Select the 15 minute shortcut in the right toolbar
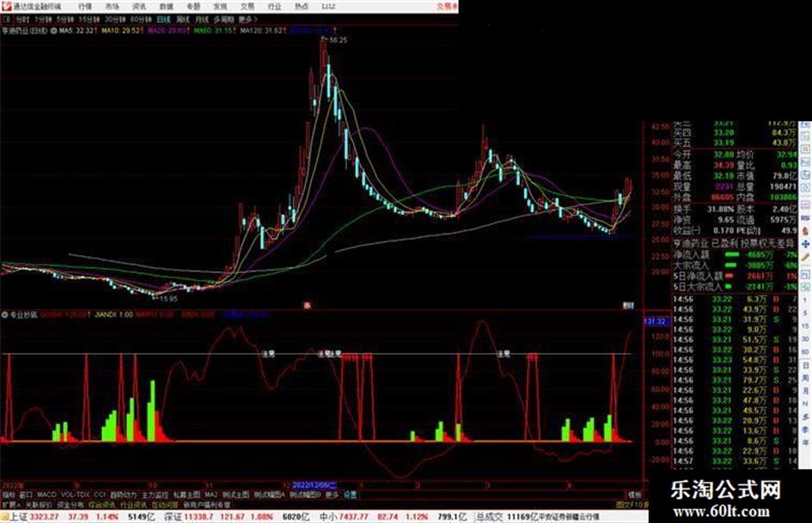The height and width of the screenshot is (523, 812). (x=805, y=326)
